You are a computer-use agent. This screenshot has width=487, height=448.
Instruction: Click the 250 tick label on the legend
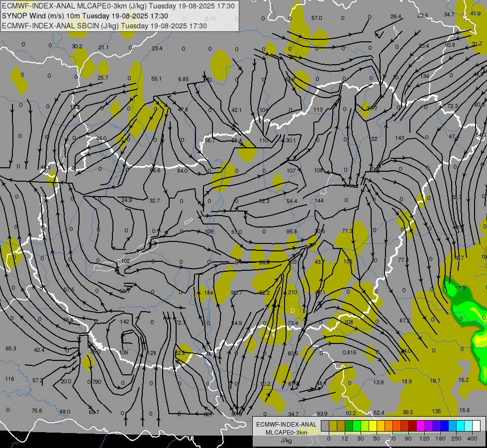coord(456,439)
